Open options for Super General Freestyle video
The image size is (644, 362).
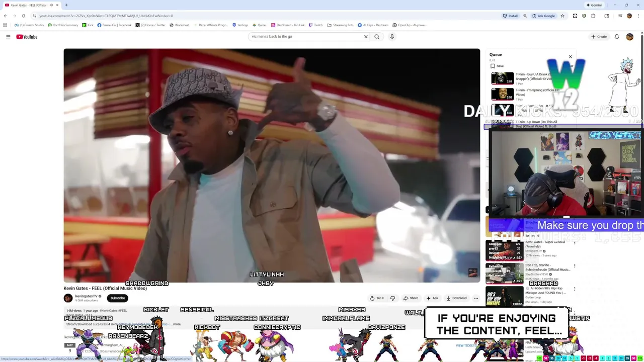coord(575,243)
